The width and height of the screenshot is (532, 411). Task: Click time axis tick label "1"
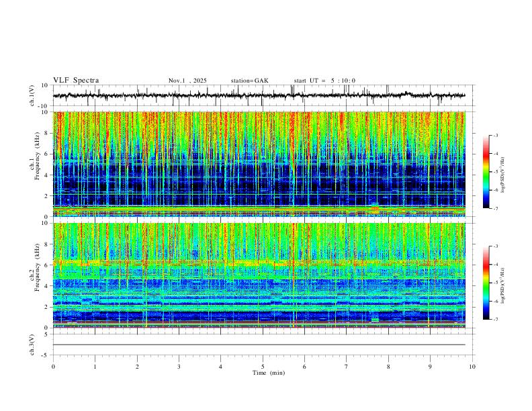tap(95, 367)
